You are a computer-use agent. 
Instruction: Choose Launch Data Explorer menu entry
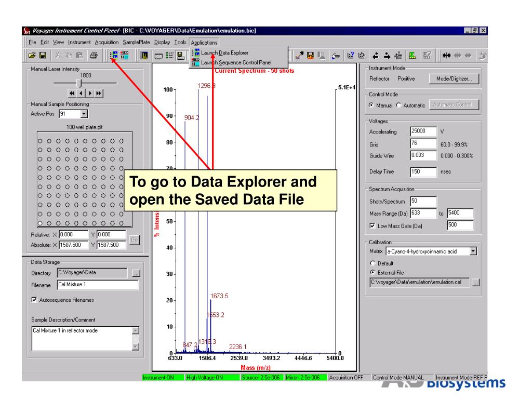click(238, 52)
